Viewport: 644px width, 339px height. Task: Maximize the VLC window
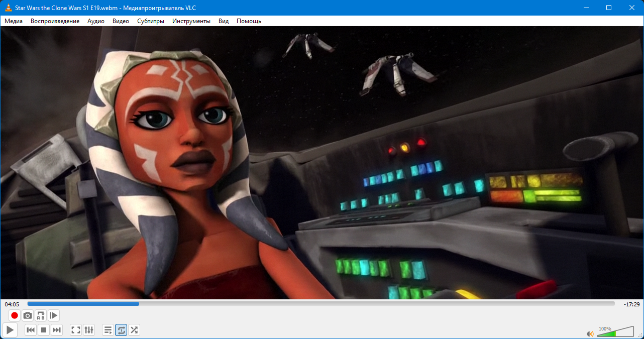[x=609, y=8]
